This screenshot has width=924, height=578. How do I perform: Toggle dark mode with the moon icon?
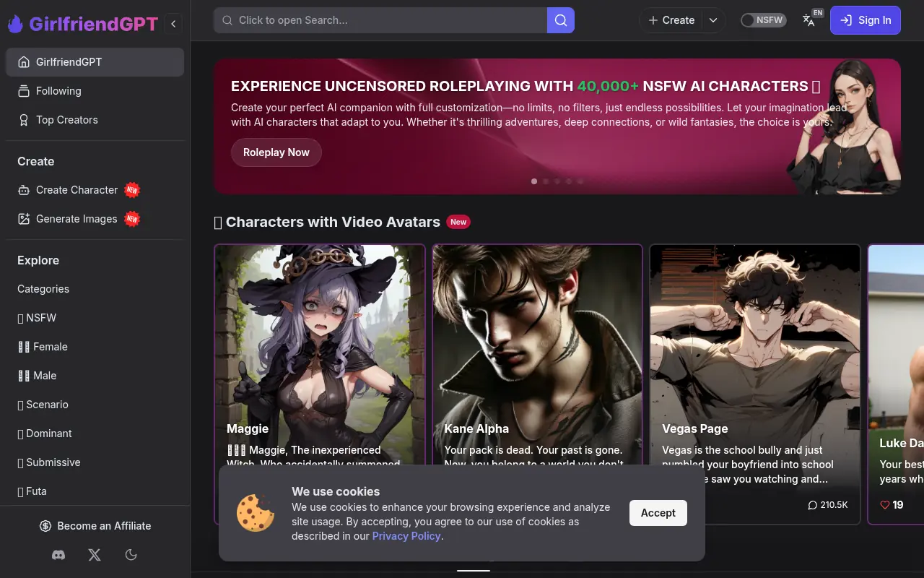(131, 555)
